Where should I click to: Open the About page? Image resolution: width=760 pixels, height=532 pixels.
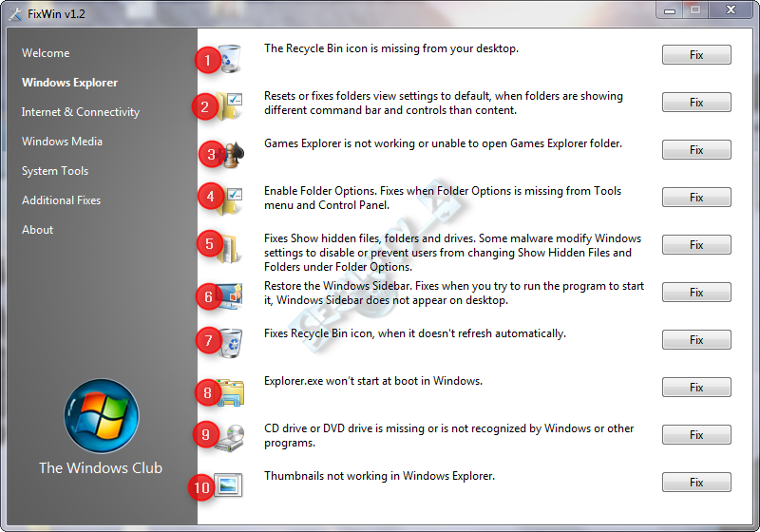pos(37,230)
